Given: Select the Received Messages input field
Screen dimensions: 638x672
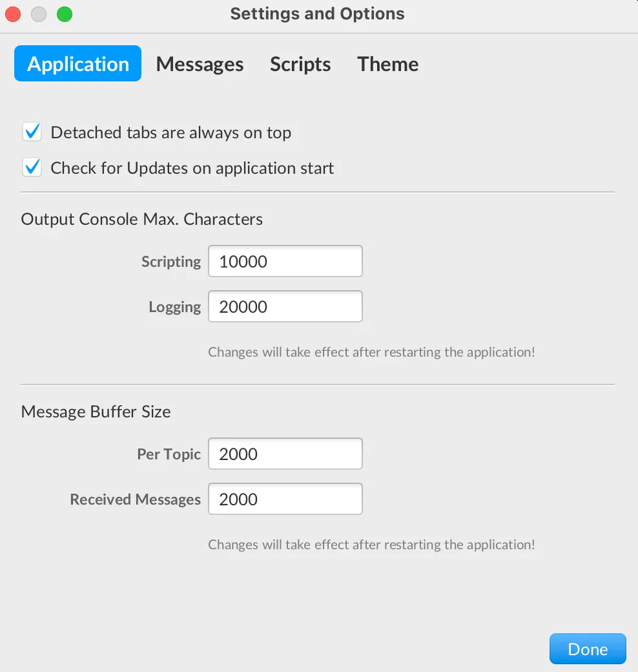Looking at the screenshot, I should (285, 499).
